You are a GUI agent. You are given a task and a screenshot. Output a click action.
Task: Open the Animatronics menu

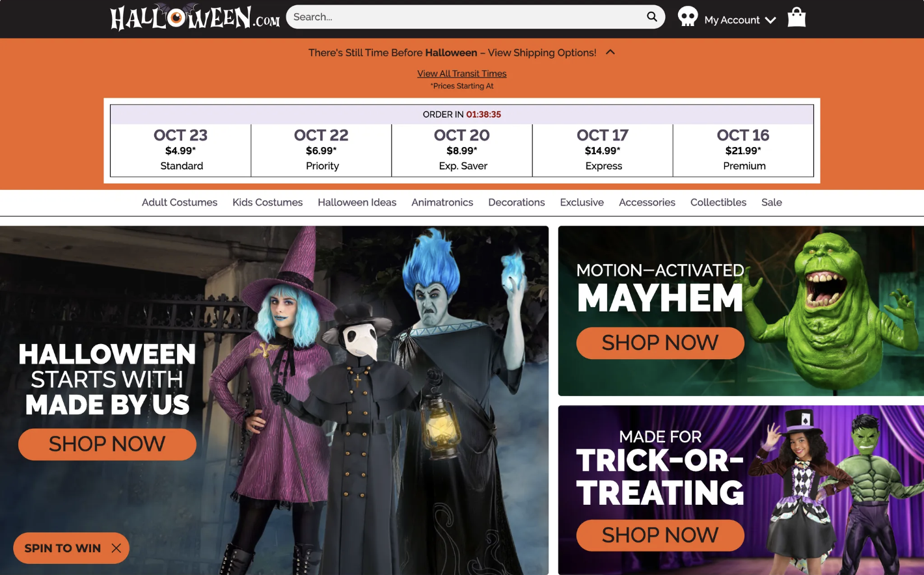click(x=442, y=202)
